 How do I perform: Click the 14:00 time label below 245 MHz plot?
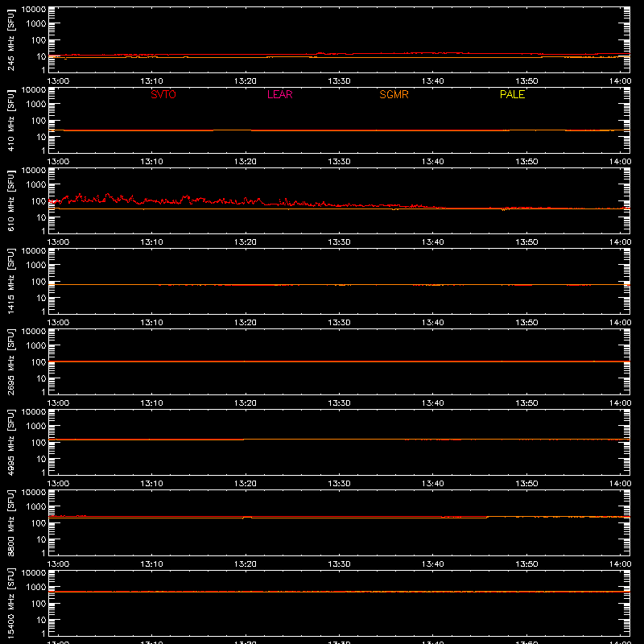[620, 81]
